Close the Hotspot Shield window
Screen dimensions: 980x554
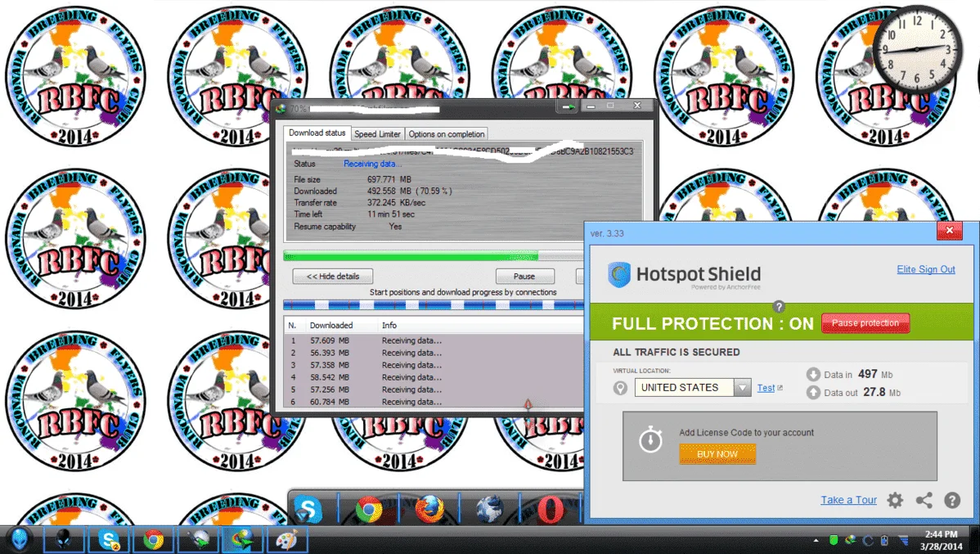click(950, 231)
